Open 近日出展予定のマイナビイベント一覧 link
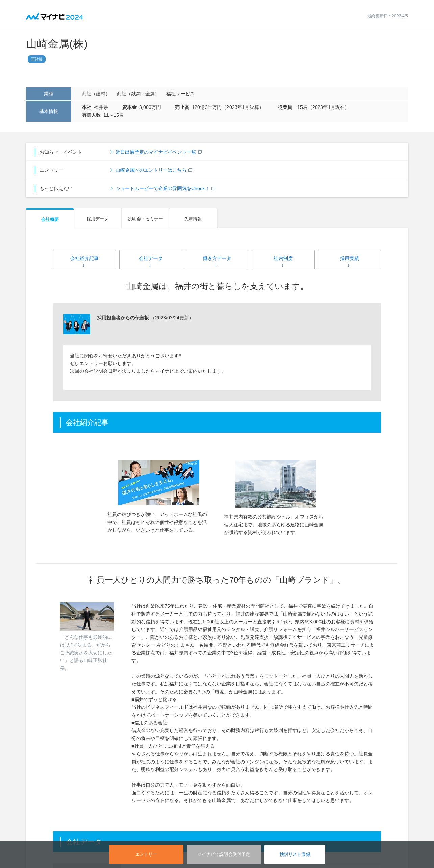Screen dimensions: 434x868 [x=155, y=152]
